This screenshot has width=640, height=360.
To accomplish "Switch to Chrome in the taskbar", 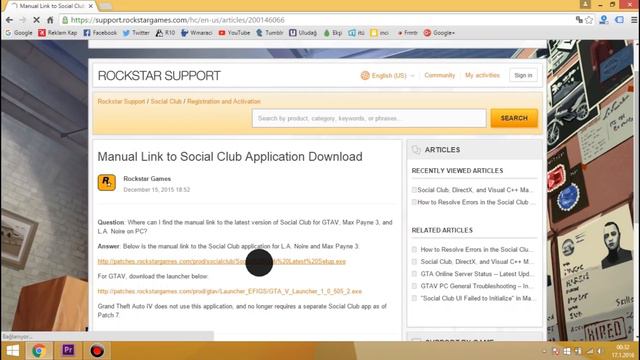I will coord(39,351).
